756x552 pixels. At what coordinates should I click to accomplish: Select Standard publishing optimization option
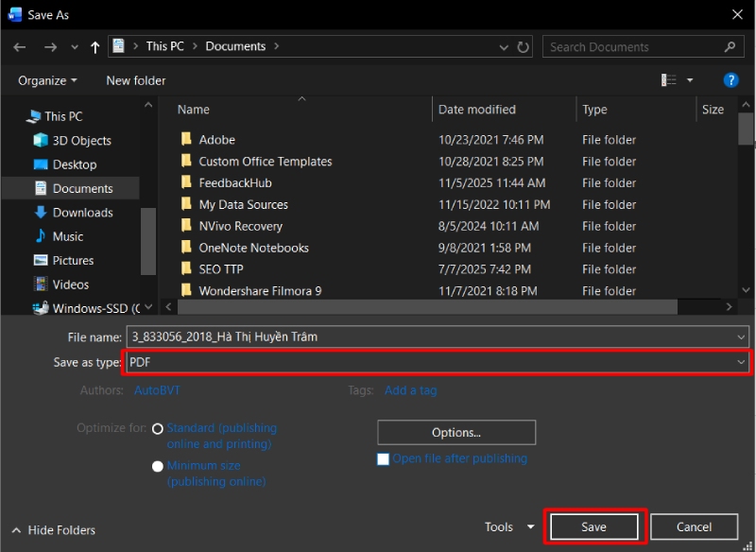click(158, 428)
